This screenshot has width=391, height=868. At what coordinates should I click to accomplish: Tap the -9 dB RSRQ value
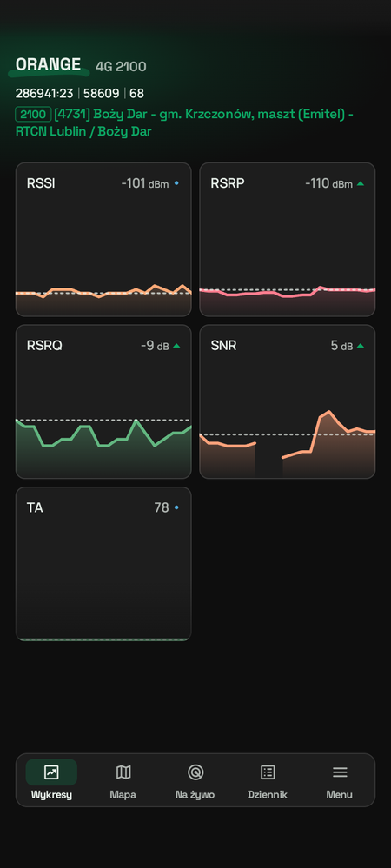[x=155, y=346]
